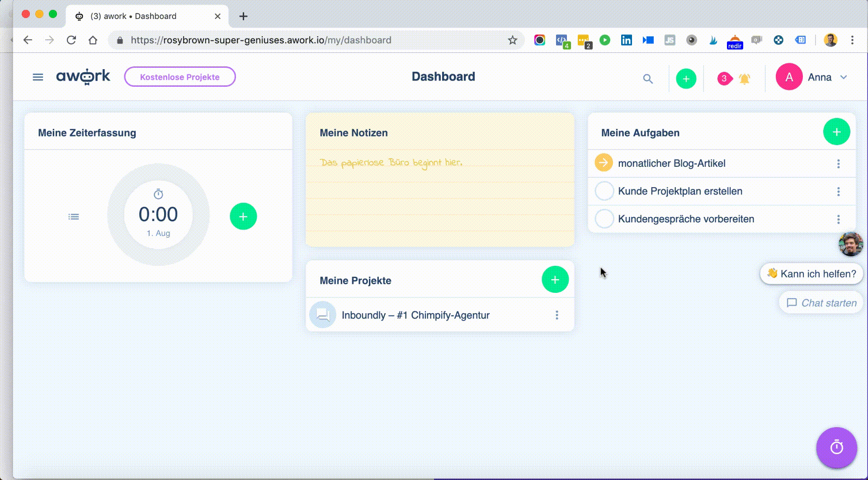Click the Kann ich helfen? chat bubble
Image resolution: width=868 pixels, height=480 pixels.
point(811,274)
